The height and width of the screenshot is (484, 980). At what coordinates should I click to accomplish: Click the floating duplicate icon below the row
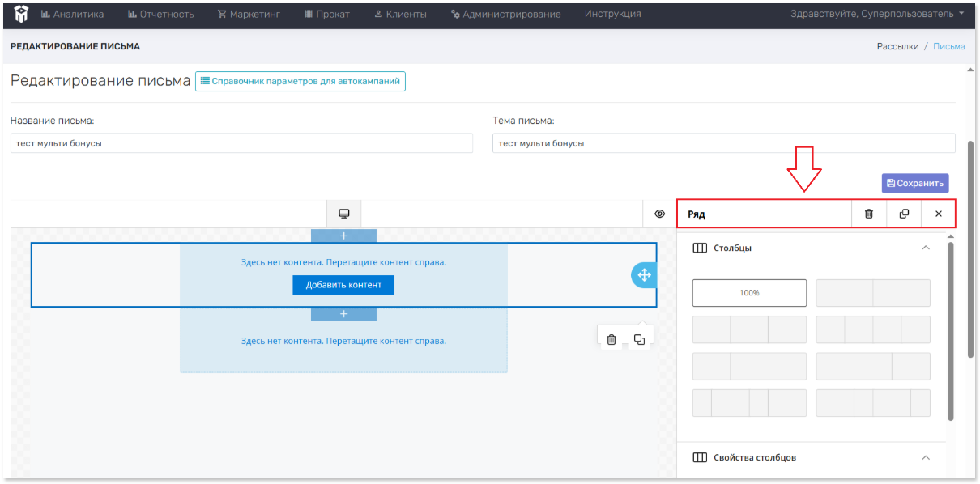[640, 339]
